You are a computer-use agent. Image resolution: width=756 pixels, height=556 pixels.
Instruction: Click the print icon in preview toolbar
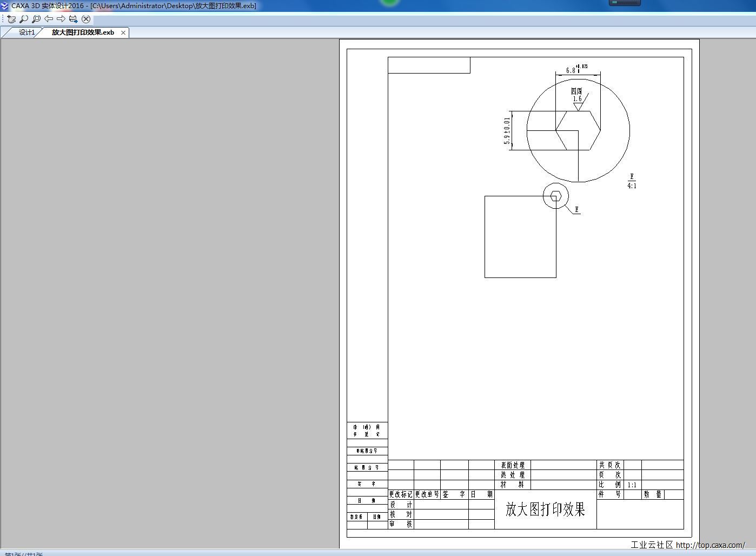pos(74,19)
